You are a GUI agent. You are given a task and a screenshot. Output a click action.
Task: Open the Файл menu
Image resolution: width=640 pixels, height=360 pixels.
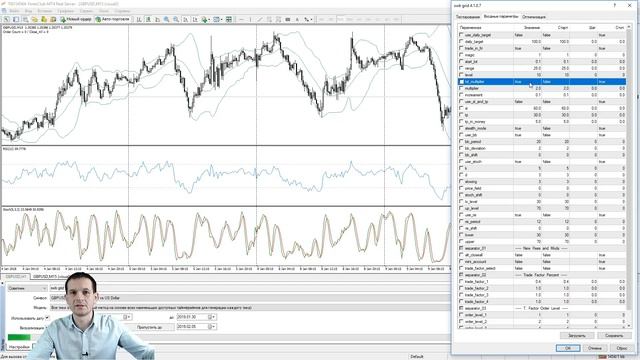[x=14, y=11]
